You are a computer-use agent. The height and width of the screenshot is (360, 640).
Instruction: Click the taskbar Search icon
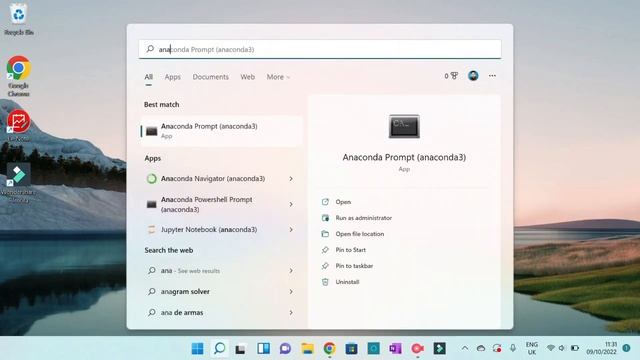point(220,349)
